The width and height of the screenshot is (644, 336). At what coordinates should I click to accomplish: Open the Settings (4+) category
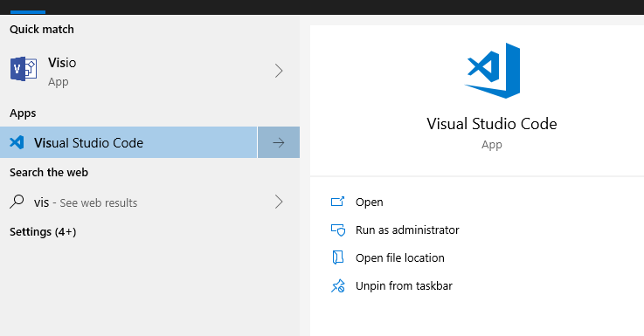coord(43,232)
